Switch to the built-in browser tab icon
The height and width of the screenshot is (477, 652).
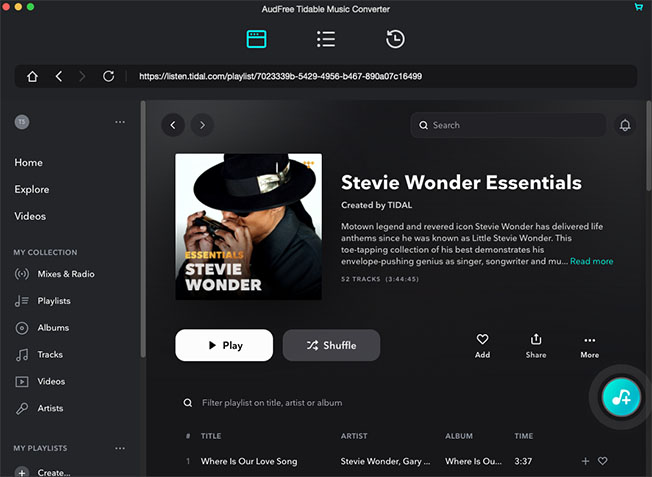257,39
